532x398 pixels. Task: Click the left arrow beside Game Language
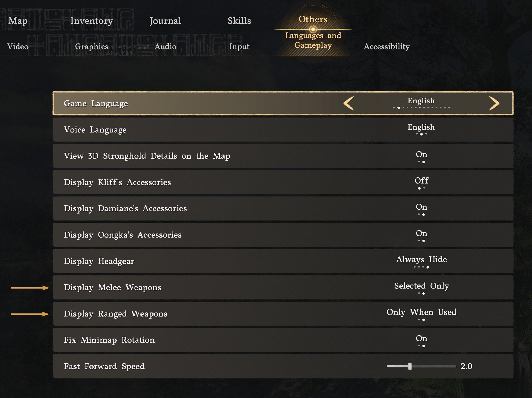(349, 103)
